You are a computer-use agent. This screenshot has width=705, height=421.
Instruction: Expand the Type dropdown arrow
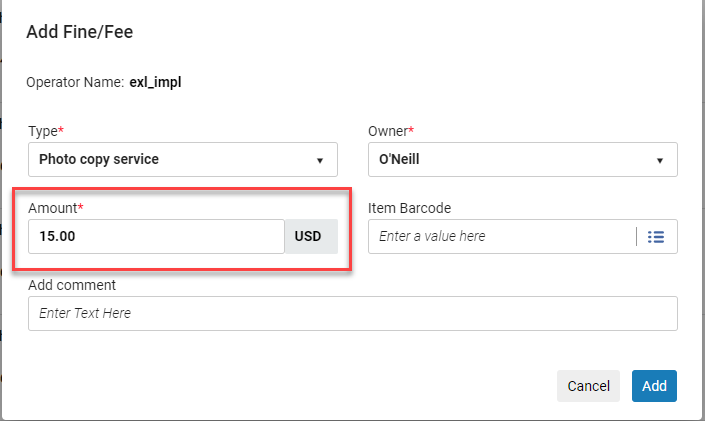tap(320, 160)
